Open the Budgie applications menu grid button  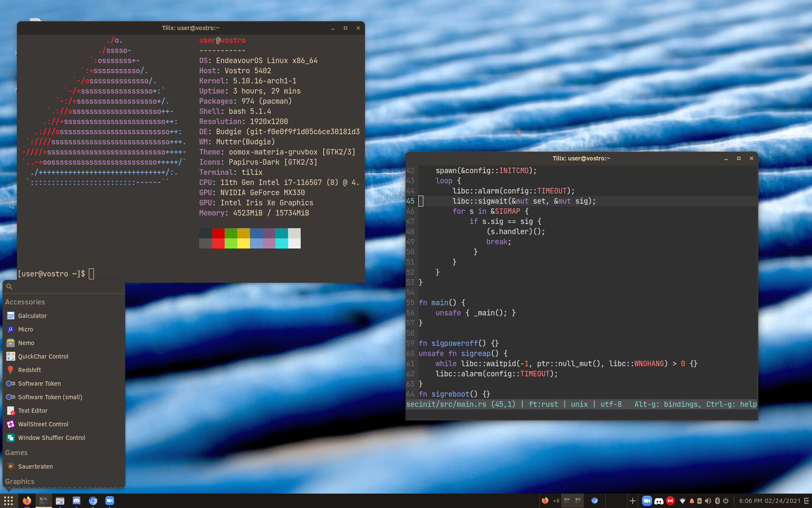(x=8, y=501)
